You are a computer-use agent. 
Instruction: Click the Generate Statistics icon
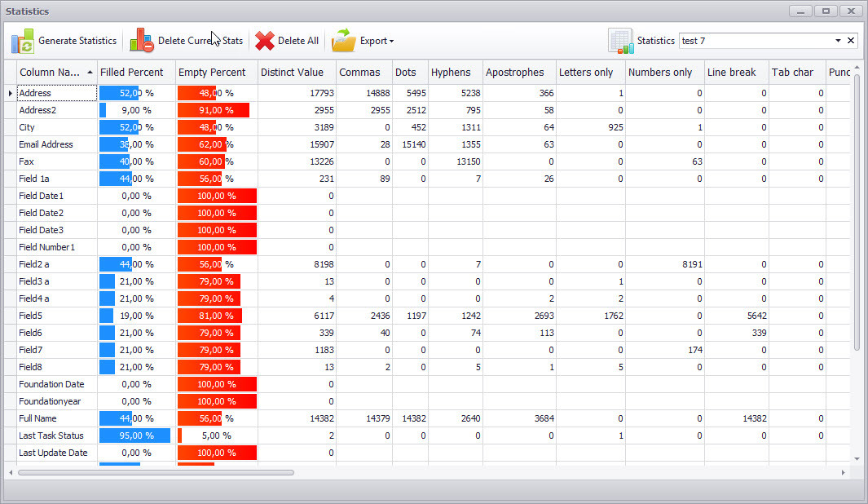(x=23, y=41)
